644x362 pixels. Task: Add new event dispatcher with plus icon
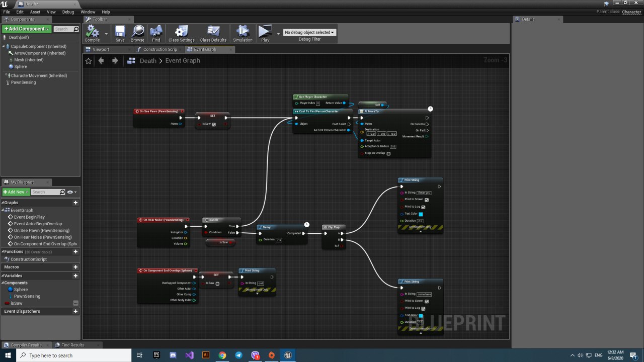[x=75, y=311]
